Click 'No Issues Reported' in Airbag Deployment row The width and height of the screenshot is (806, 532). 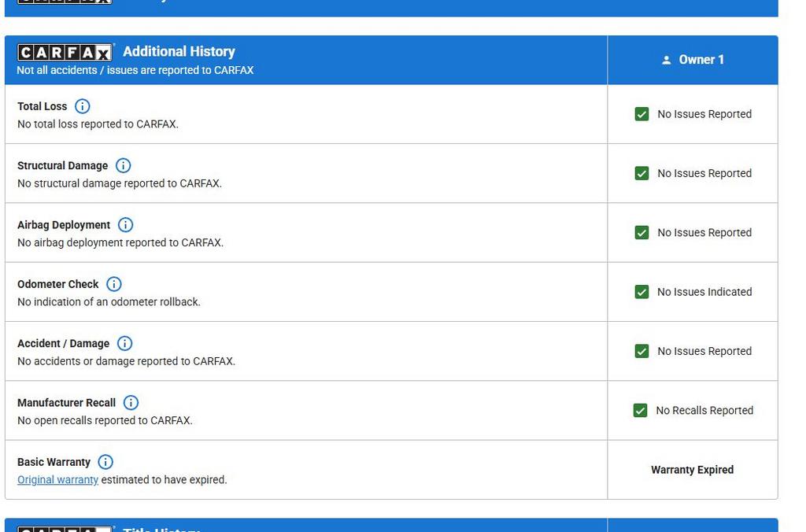click(704, 232)
